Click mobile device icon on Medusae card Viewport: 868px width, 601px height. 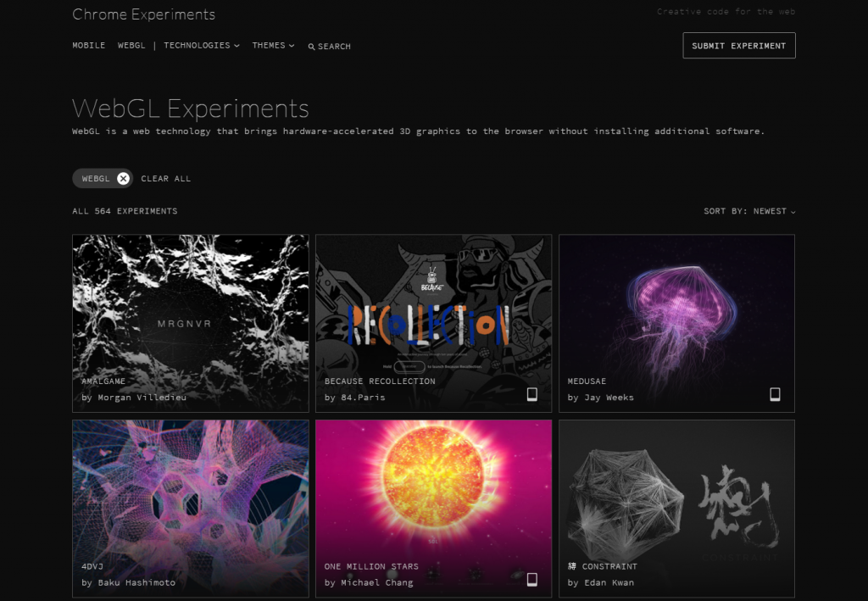pyautogui.click(x=775, y=394)
